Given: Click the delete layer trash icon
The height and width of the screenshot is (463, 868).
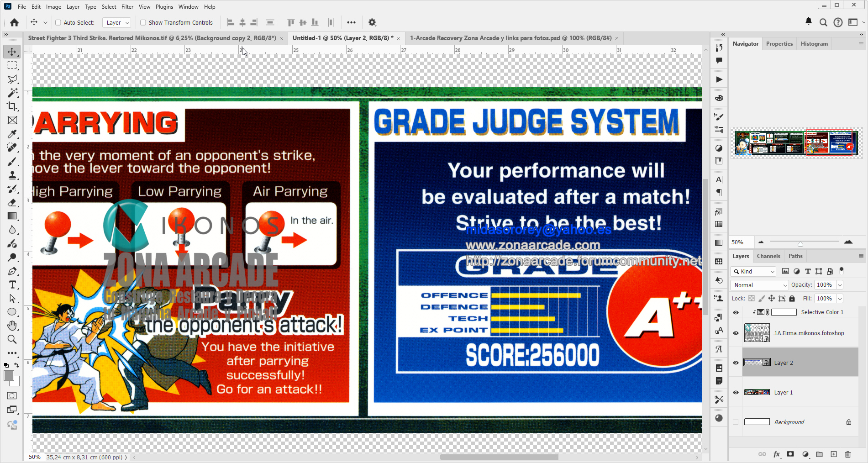Looking at the screenshot, I should pos(848,454).
